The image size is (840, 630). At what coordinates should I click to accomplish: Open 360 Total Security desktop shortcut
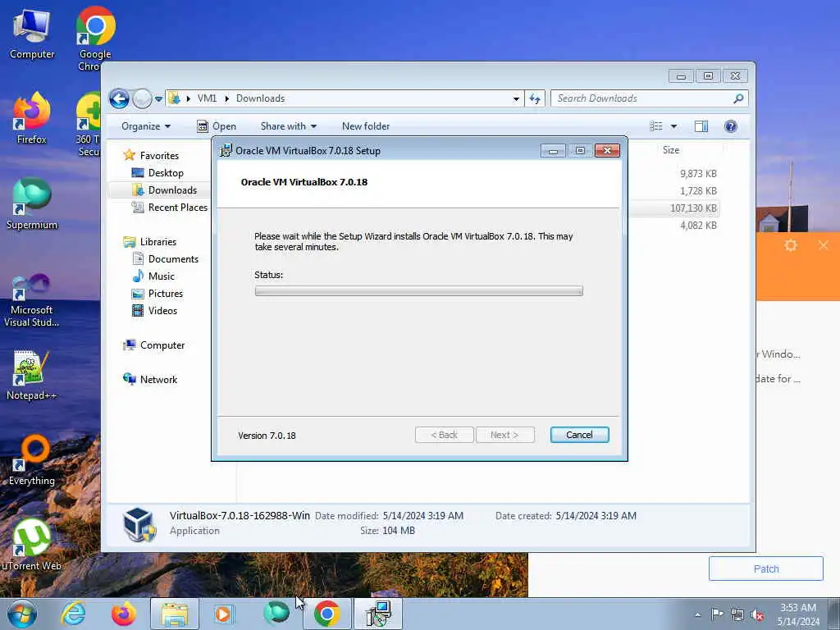pos(89,125)
